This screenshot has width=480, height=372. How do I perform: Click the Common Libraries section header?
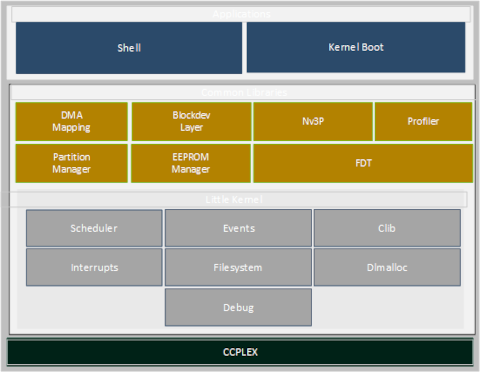click(243, 92)
